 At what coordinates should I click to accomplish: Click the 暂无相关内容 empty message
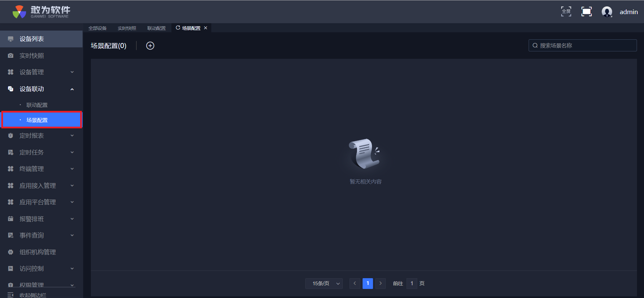tap(366, 182)
